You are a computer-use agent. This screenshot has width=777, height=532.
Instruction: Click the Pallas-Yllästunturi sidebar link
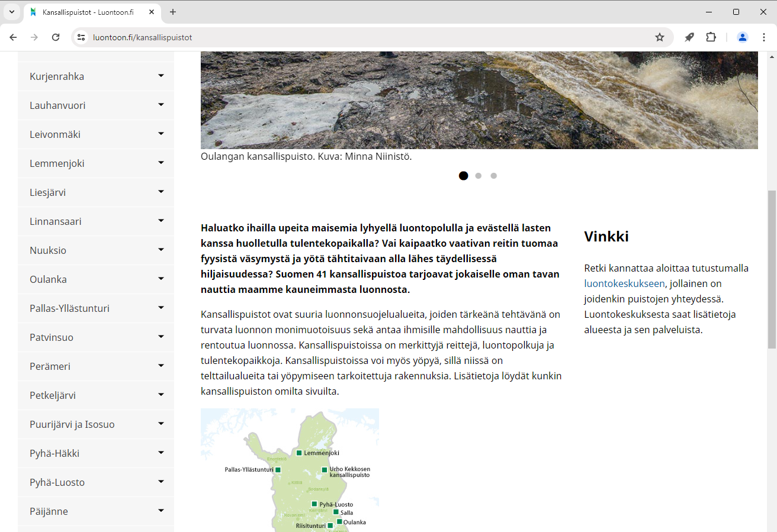[69, 308]
